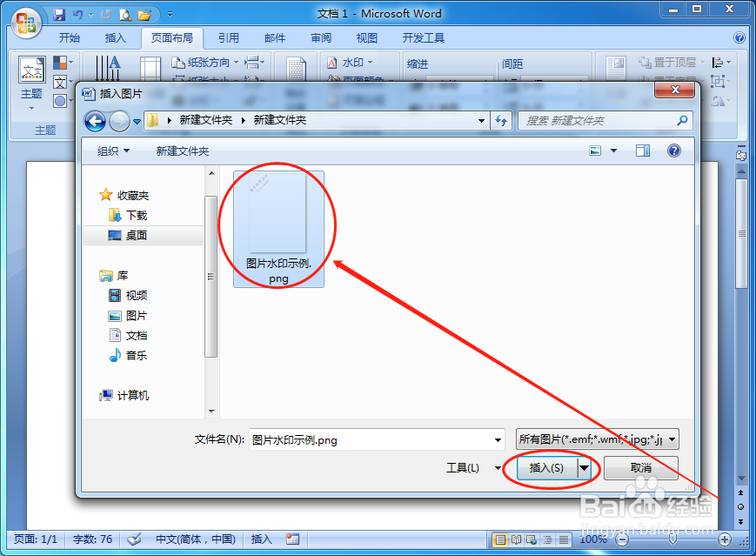Open 纸张方向 orientation dropdown
The height and width of the screenshot is (556, 756).
pos(205,63)
